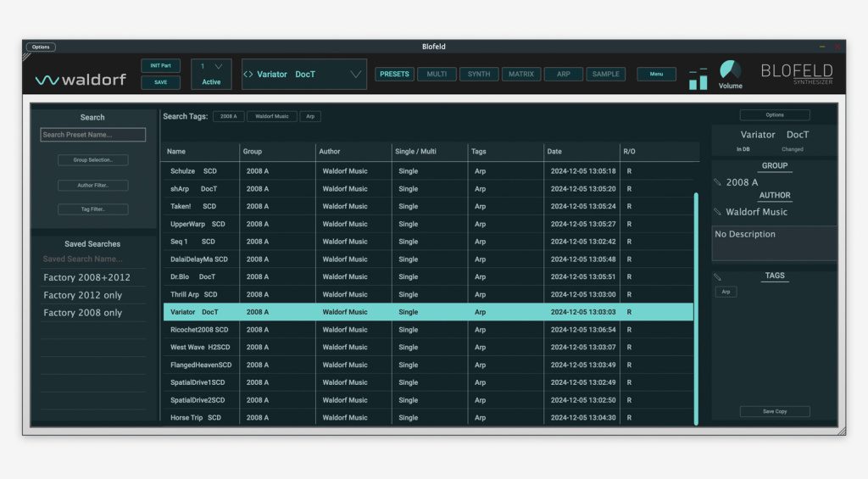The image size is (868, 479).
Task: Adjust the Volume knob
Action: tap(730, 70)
